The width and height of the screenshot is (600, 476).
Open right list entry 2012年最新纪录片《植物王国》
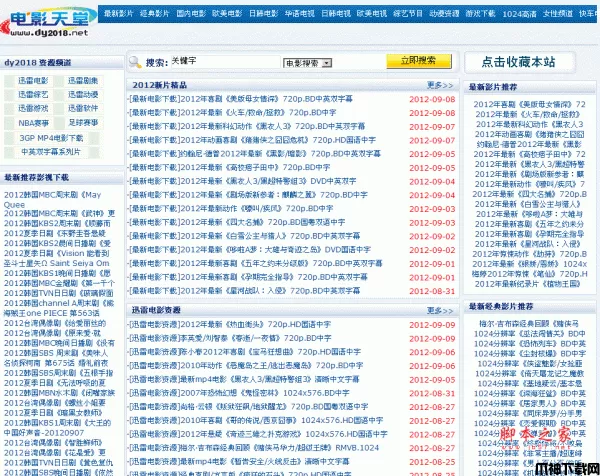click(528, 284)
